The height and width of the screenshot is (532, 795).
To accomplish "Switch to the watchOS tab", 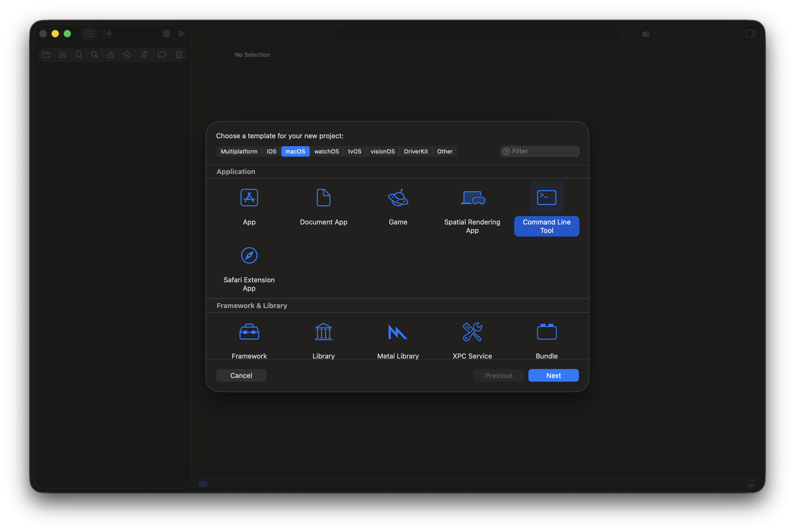I will pyautogui.click(x=327, y=151).
